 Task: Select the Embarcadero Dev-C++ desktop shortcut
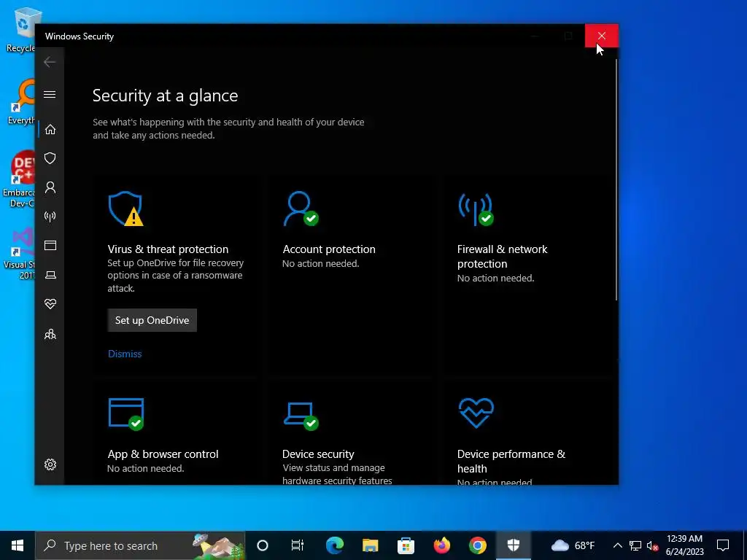(19, 179)
